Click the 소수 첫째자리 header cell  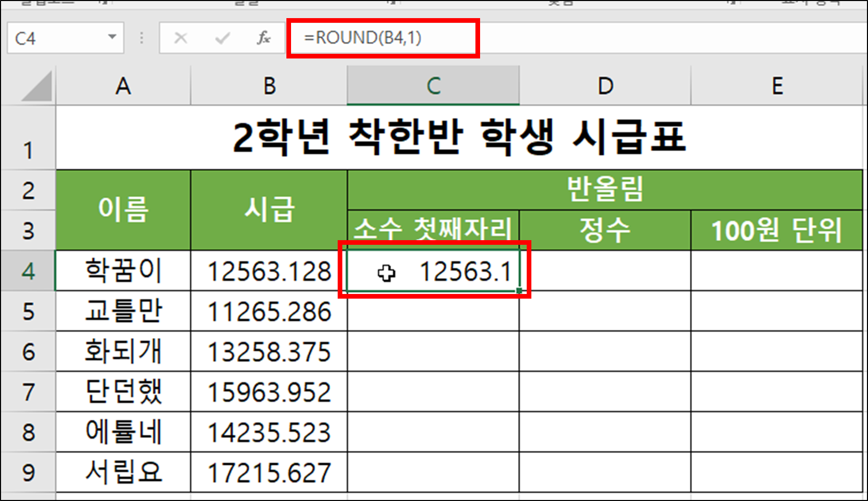click(433, 230)
